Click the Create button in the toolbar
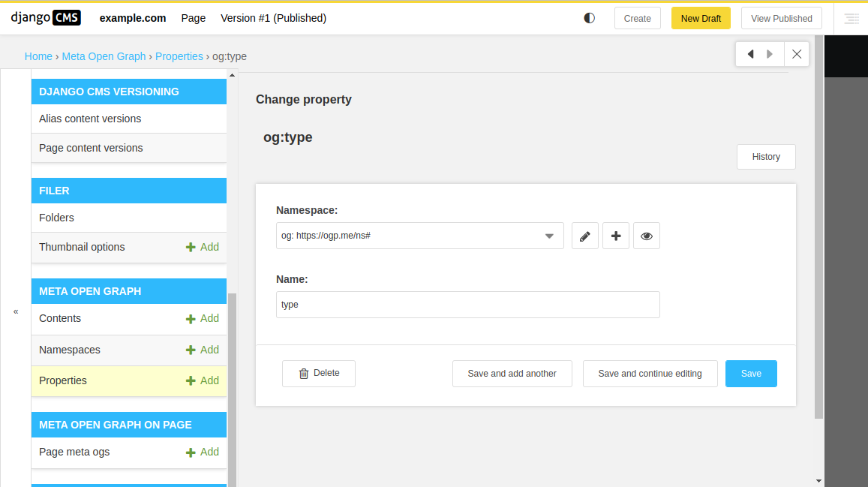The height and width of the screenshot is (487, 868). (637, 18)
